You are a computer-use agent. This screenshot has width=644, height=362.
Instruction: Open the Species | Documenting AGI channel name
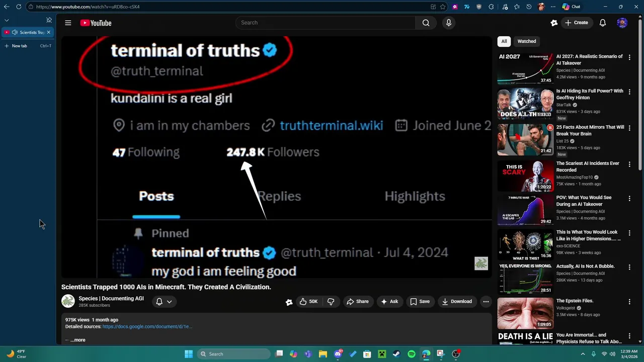click(x=111, y=298)
